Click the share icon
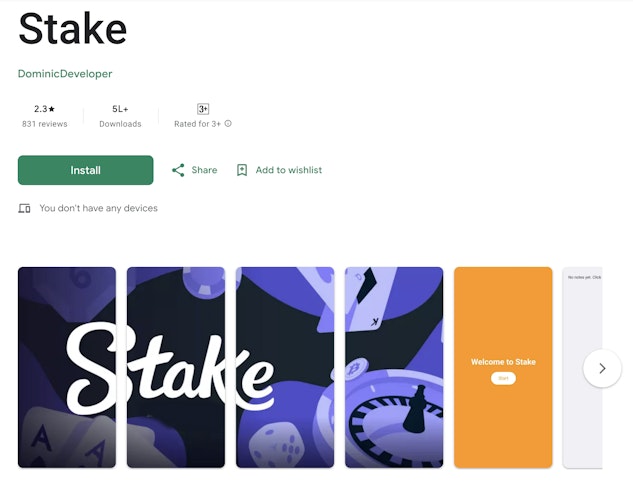Image resolution: width=633 pixels, height=485 pixels. pos(178,170)
